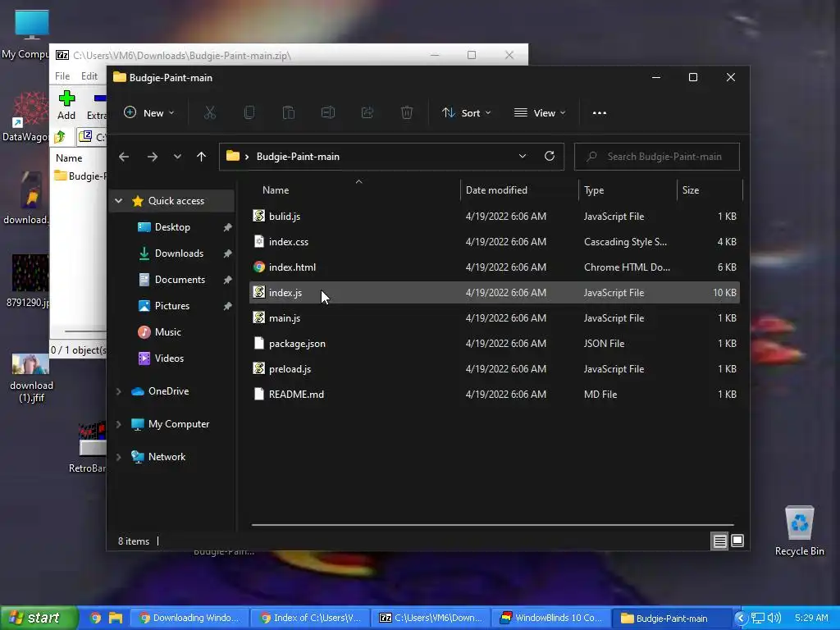Unpin Downloads via its pin icon
Image resolution: width=840 pixels, height=630 pixels.
click(227, 253)
